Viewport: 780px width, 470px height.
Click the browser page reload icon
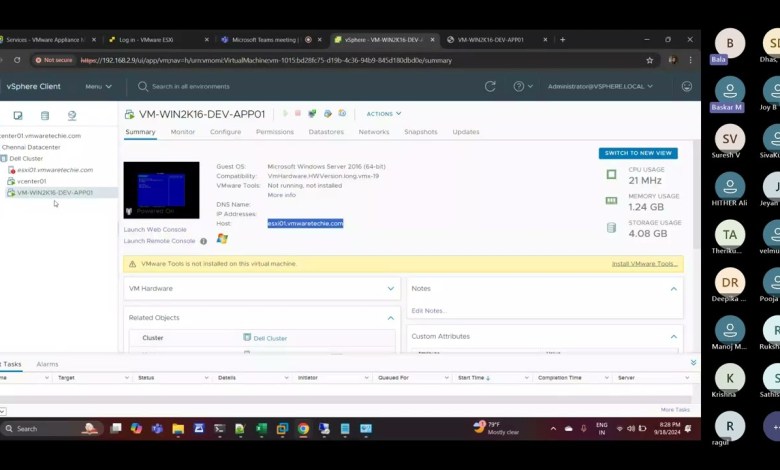[17, 60]
